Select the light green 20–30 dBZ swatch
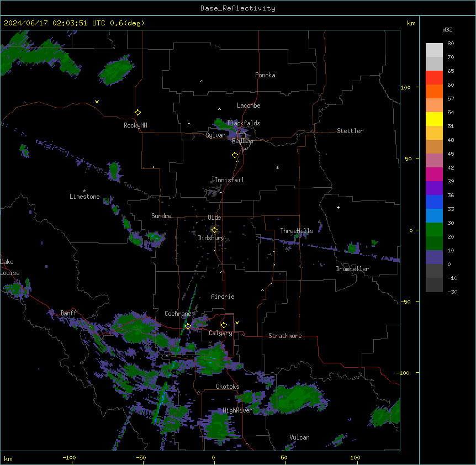This screenshot has height=465, width=476. pyautogui.click(x=434, y=230)
